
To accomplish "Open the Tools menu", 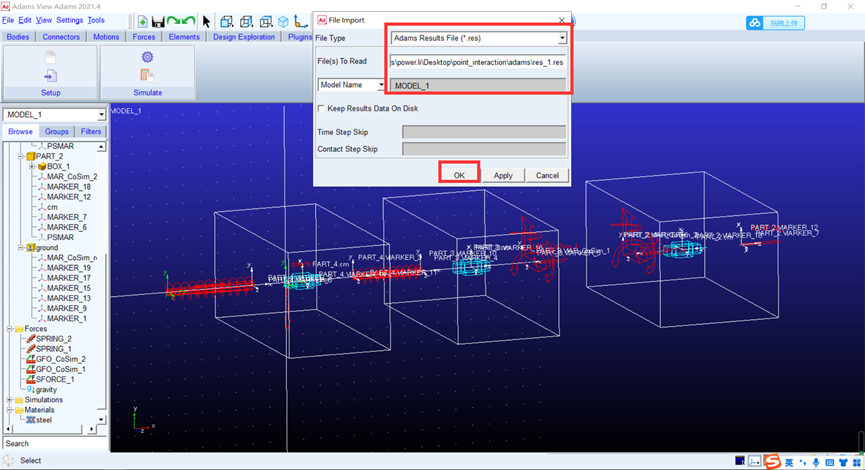I will point(96,20).
